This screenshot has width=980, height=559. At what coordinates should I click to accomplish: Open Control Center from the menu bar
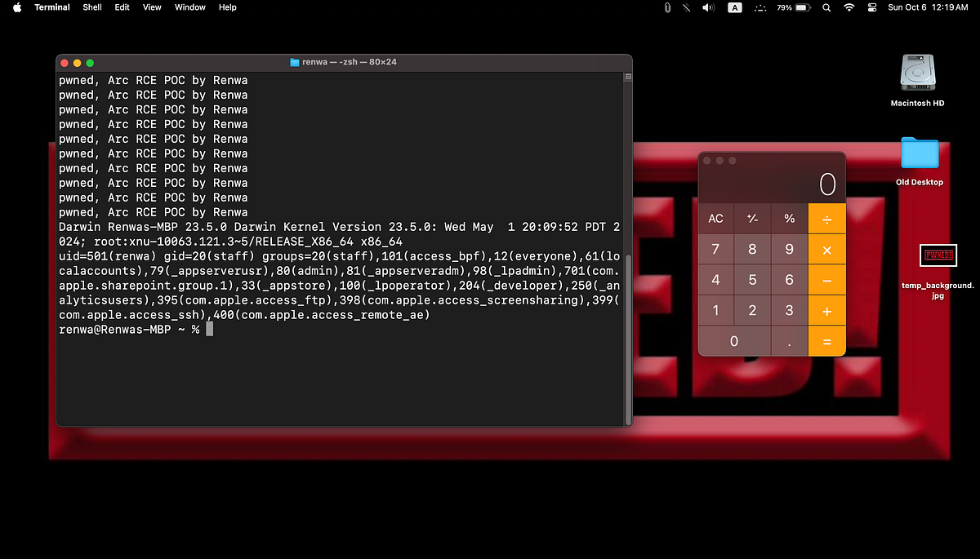click(x=871, y=7)
